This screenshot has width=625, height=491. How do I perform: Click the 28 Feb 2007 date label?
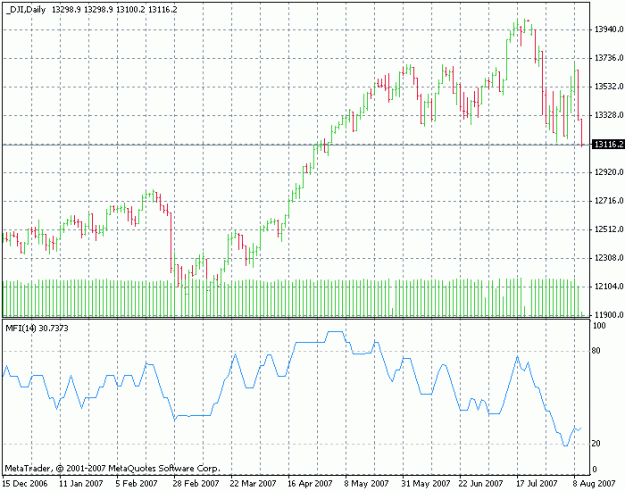click(196, 484)
